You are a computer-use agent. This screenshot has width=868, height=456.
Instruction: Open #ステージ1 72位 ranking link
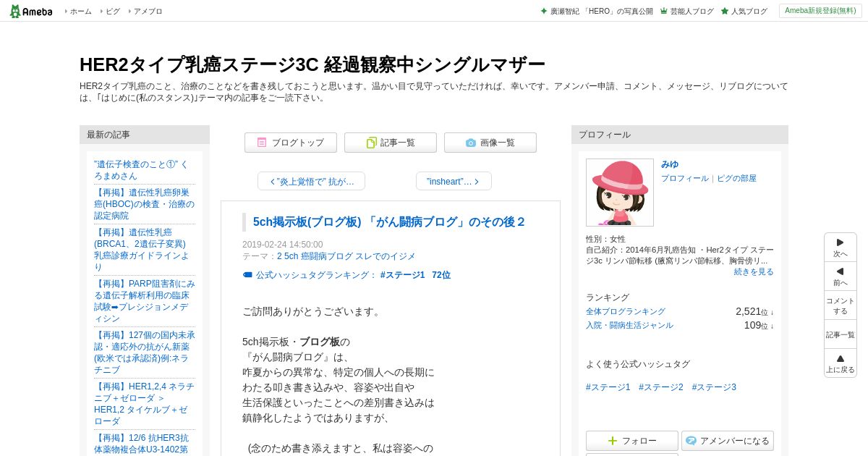(415, 275)
